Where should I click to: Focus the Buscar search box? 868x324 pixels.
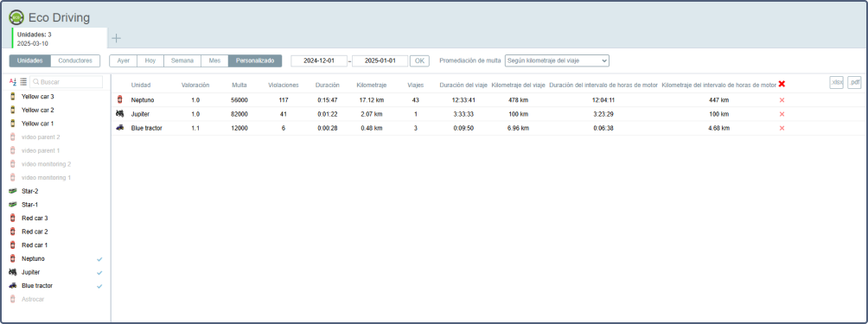click(x=66, y=82)
